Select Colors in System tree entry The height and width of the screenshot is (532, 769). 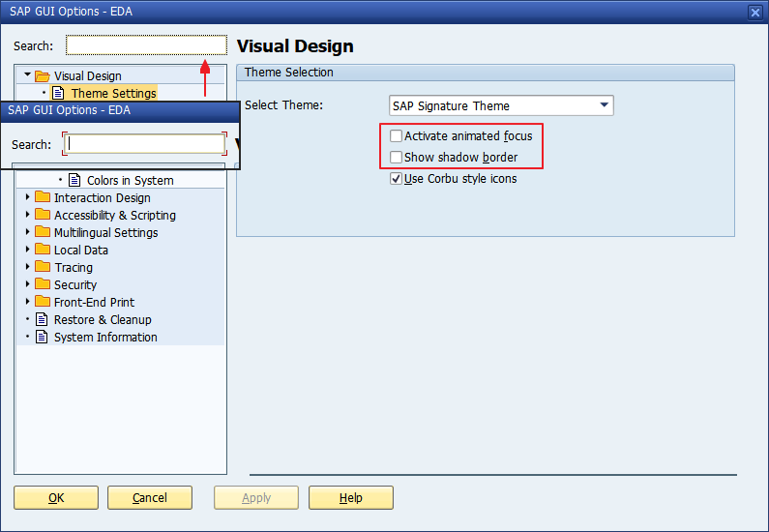coord(130,181)
